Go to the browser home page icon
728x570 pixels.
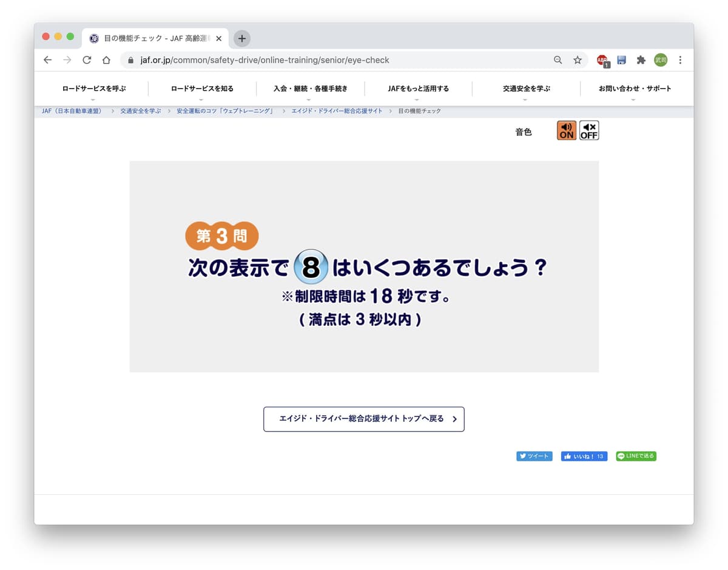106,60
